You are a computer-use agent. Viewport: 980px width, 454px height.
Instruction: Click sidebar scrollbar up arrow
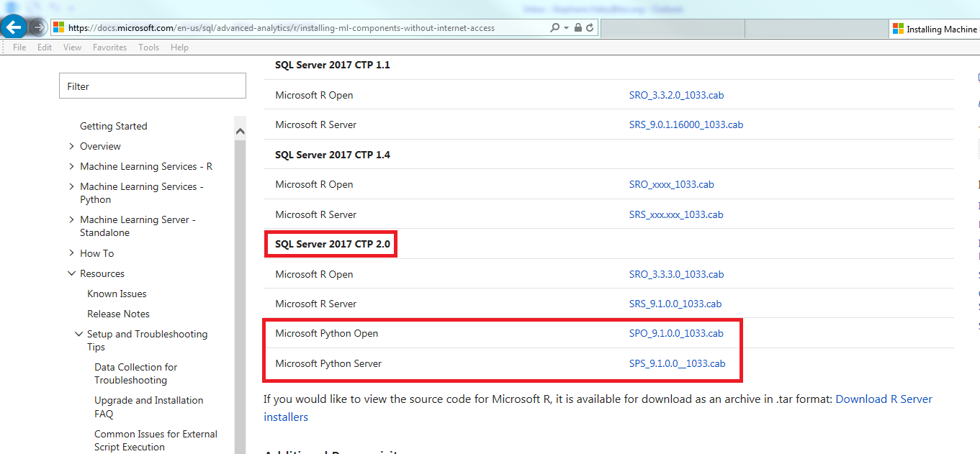(x=240, y=131)
